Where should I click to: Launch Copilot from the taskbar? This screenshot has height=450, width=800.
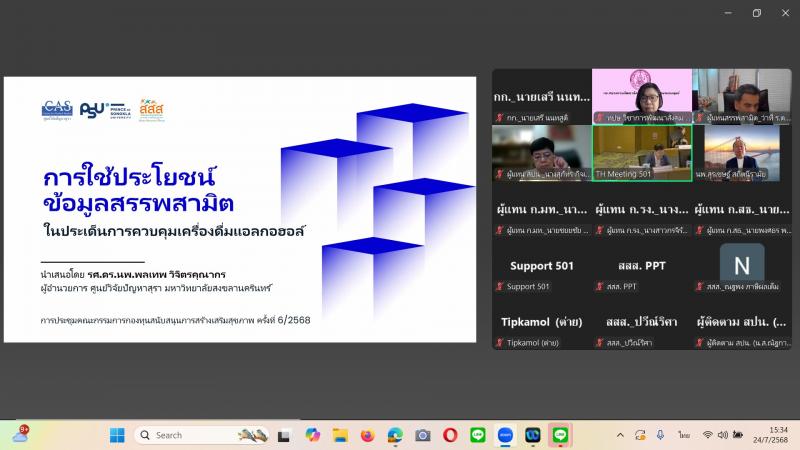point(312,435)
